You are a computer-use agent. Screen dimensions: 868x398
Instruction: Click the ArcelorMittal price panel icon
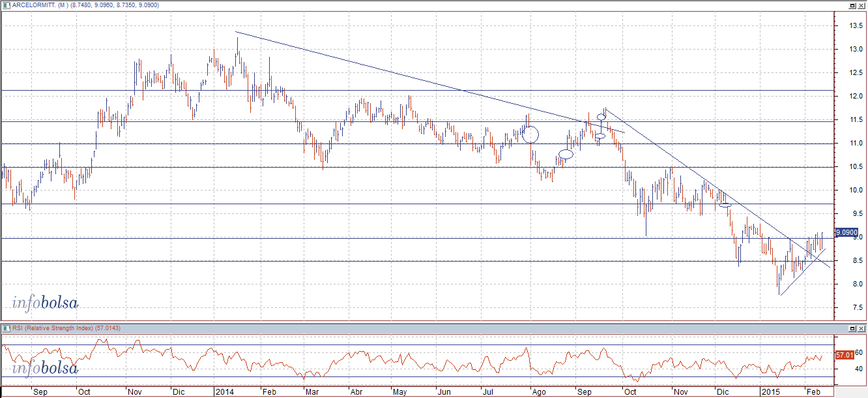[5, 5]
